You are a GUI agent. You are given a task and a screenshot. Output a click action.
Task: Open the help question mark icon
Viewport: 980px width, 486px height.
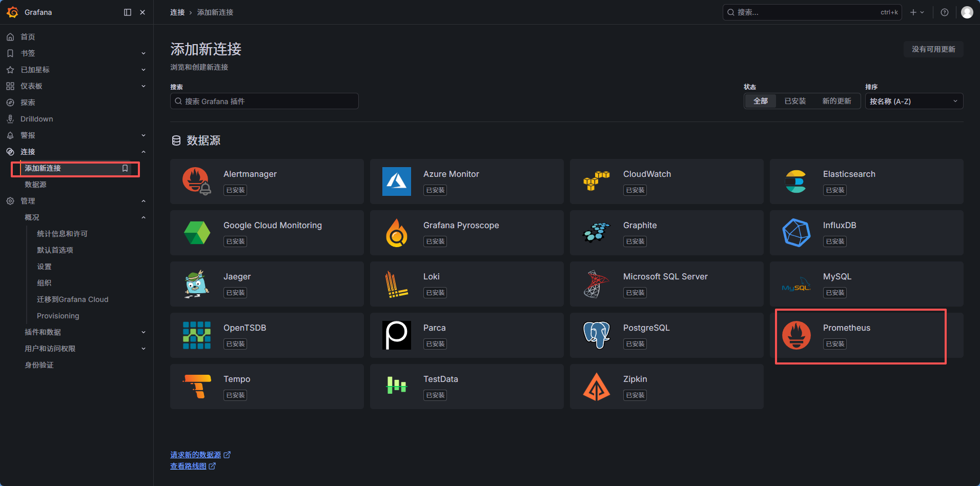click(945, 12)
